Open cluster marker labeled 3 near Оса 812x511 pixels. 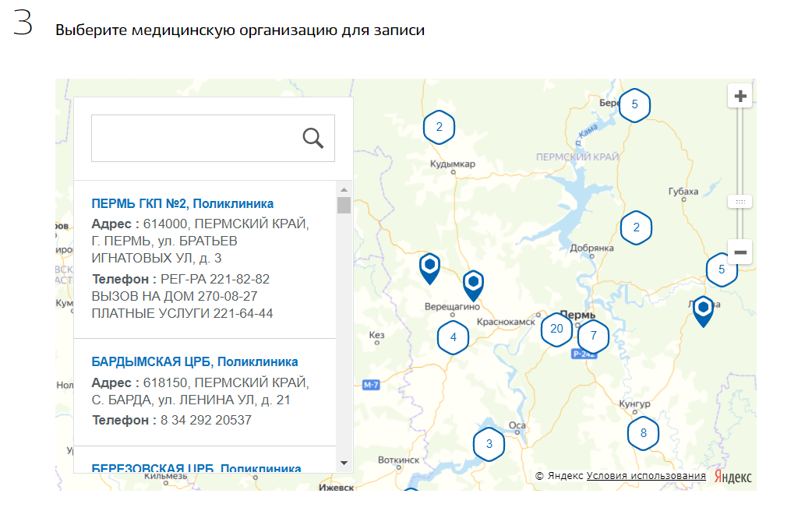coord(489,444)
